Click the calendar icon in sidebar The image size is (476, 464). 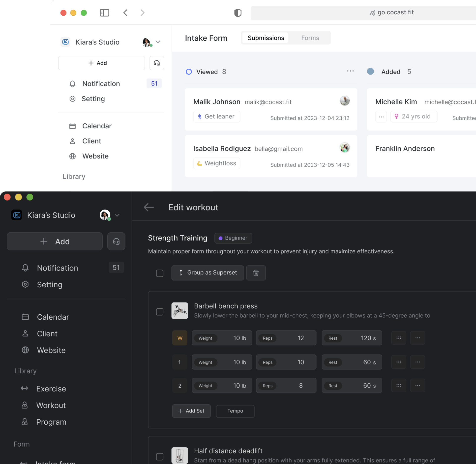(x=25, y=317)
